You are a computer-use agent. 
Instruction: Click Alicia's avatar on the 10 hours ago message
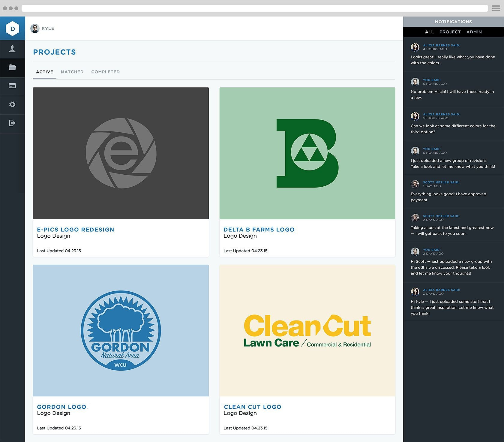pos(415,116)
